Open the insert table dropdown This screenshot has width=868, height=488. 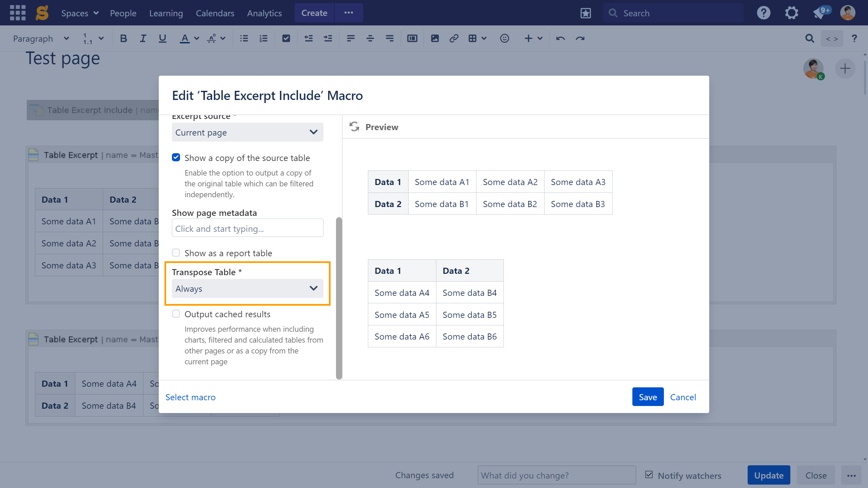[x=477, y=38]
